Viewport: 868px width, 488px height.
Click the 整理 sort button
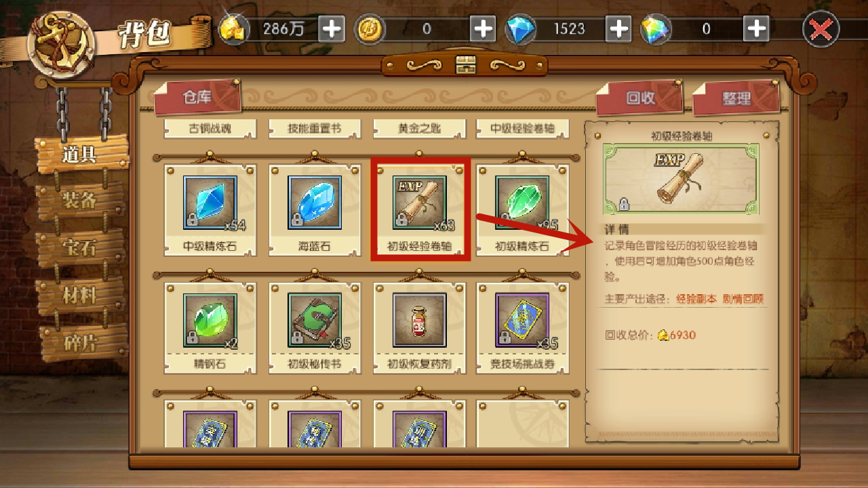pyautogui.click(x=736, y=98)
